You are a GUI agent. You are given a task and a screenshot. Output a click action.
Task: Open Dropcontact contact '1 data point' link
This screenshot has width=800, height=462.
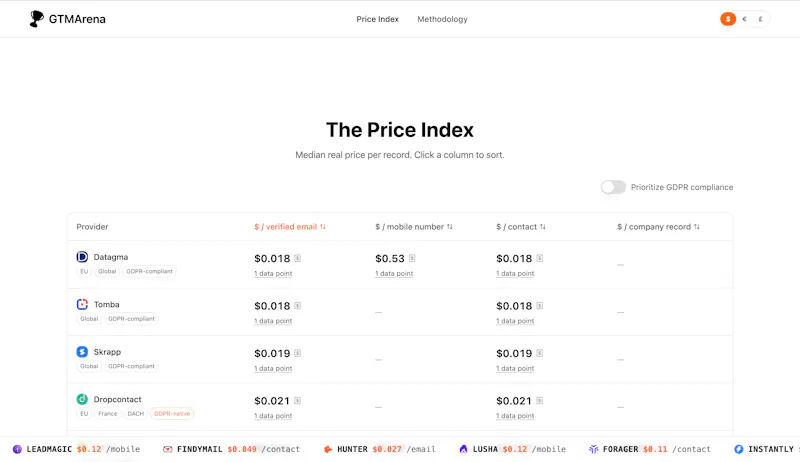515,416
